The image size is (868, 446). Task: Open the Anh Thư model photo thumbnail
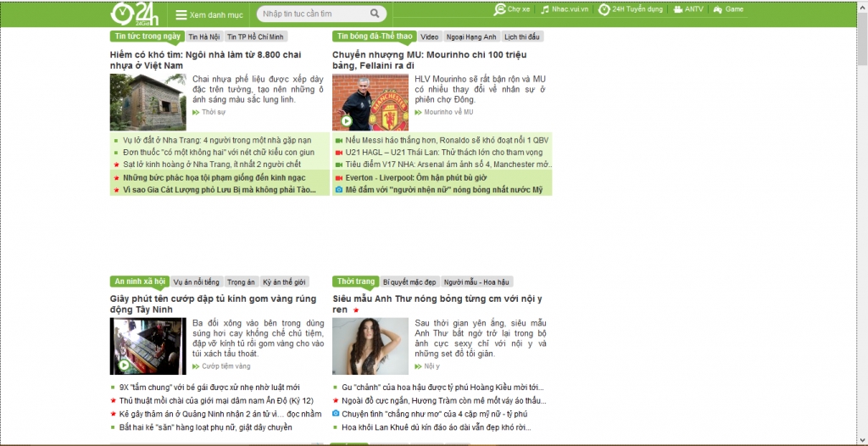tap(370, 346)
